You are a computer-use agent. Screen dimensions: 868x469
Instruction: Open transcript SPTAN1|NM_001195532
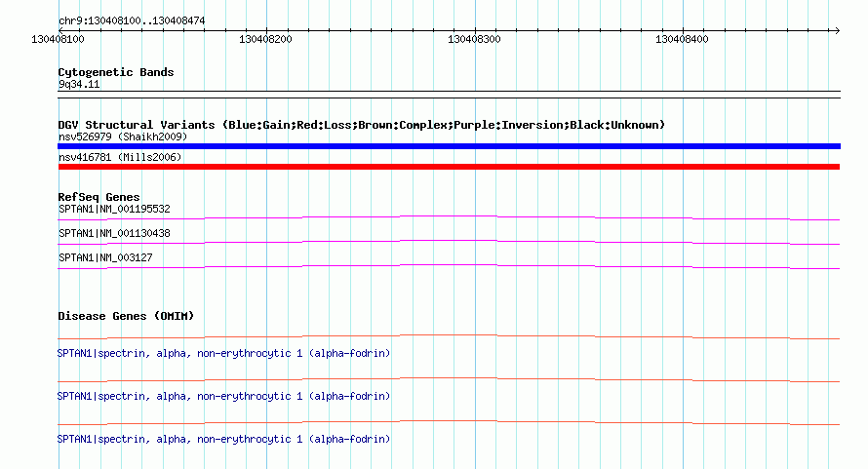click(114, 210)
